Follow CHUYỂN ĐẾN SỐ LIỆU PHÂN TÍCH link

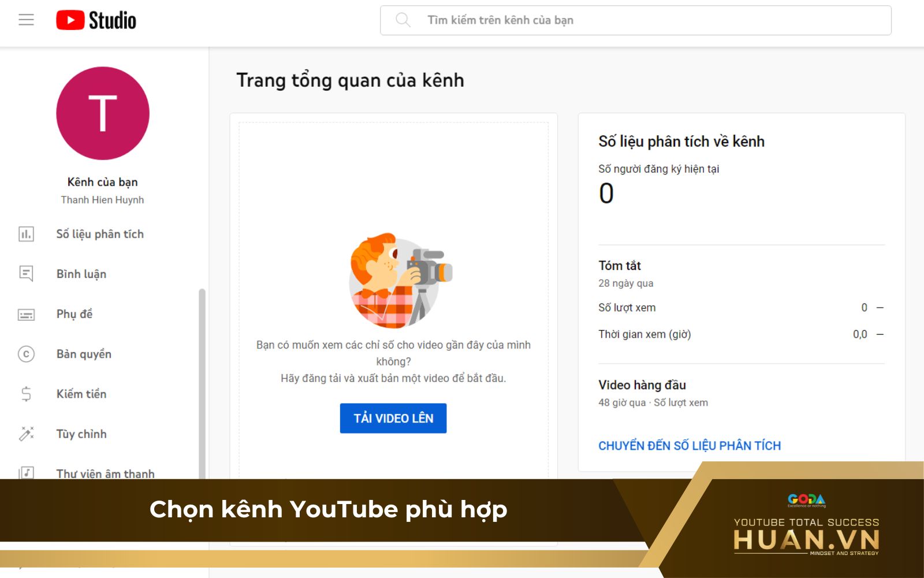690,446
